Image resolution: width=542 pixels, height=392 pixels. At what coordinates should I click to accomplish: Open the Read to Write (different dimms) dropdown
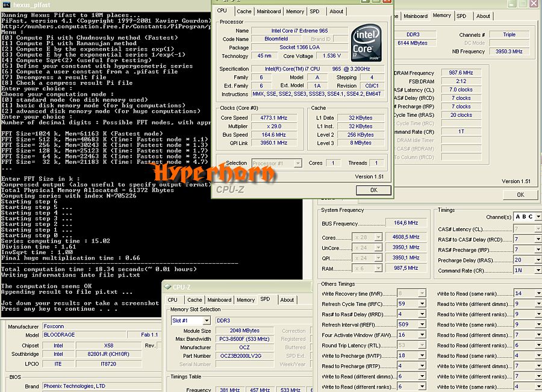click(x=538, y=304)
